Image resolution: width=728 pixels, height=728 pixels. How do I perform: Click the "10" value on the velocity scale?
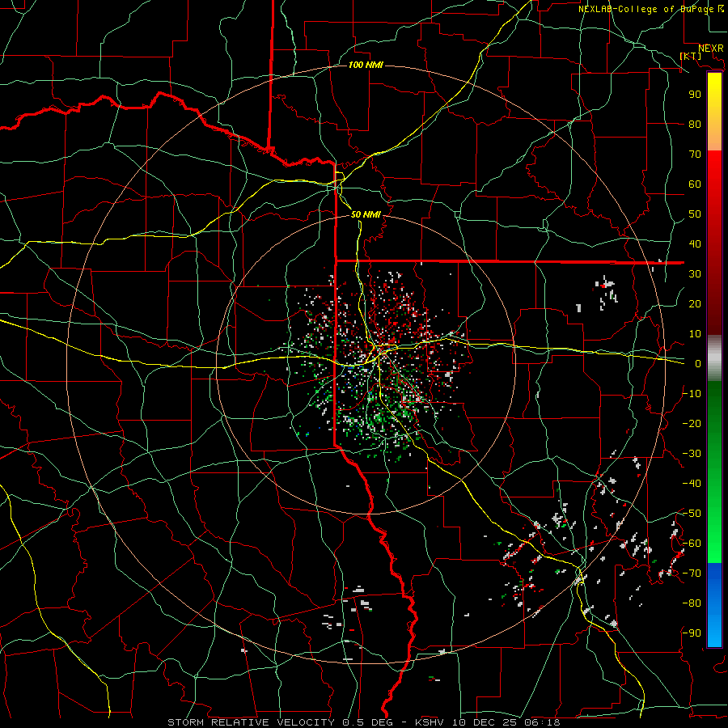695,334
